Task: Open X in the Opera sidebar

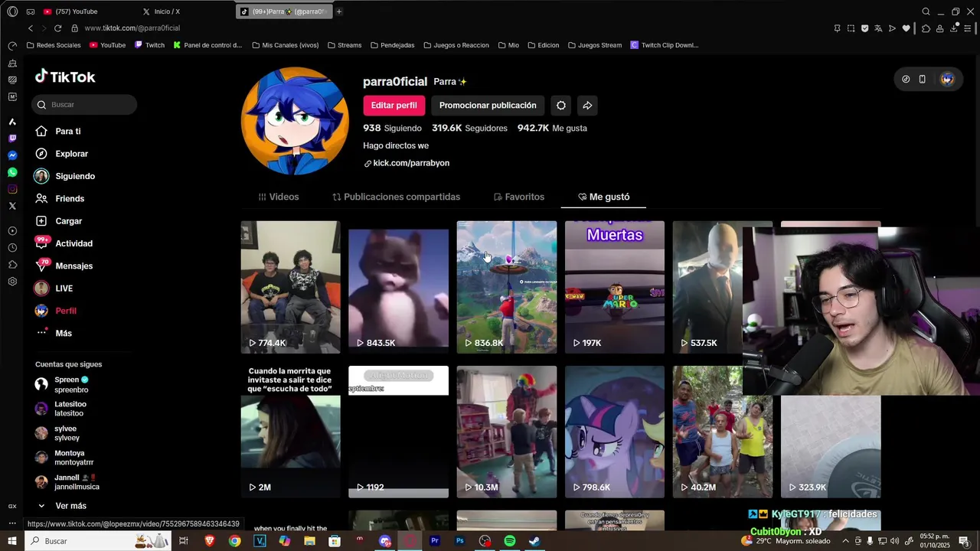Action: (12, 206)
